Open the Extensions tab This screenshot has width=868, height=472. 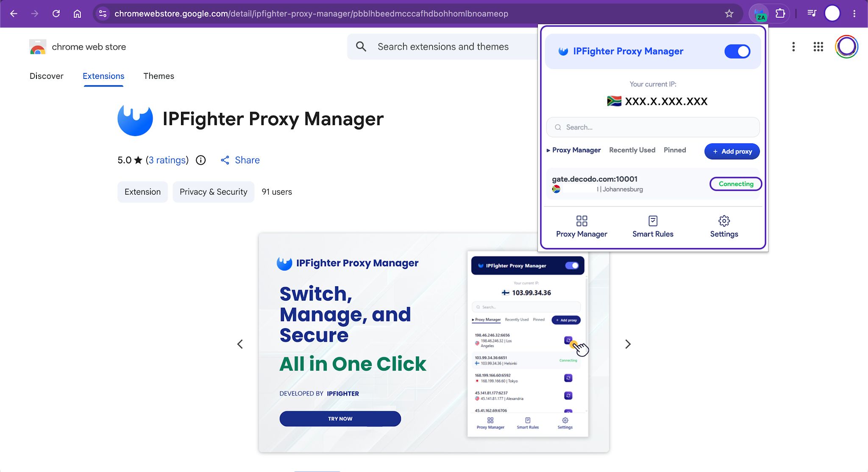103,76
